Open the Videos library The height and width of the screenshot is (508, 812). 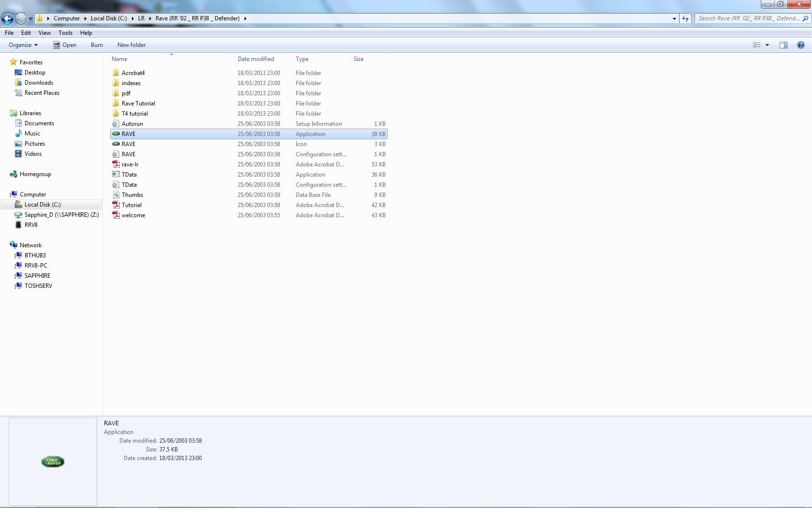click(x=33, y=154)
